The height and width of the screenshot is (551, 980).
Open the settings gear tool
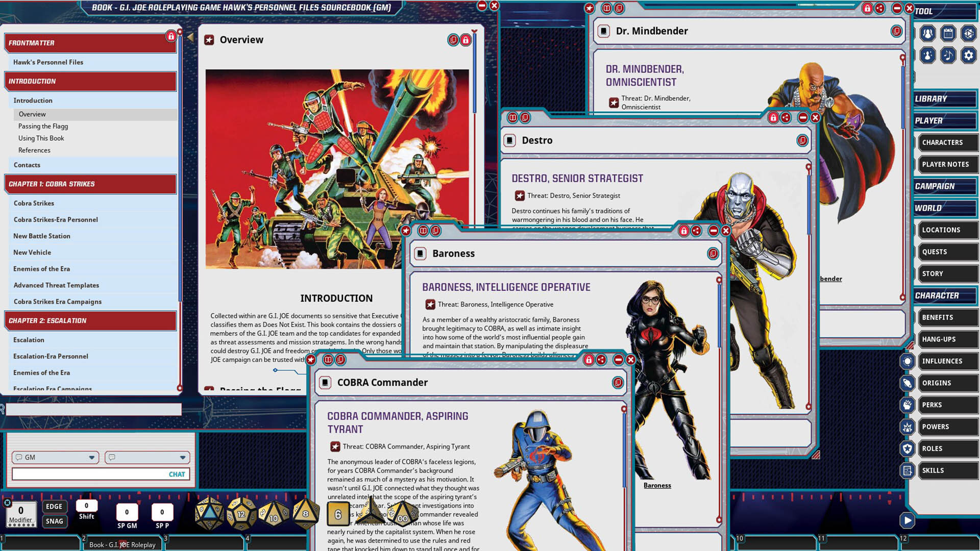point(969,55)
